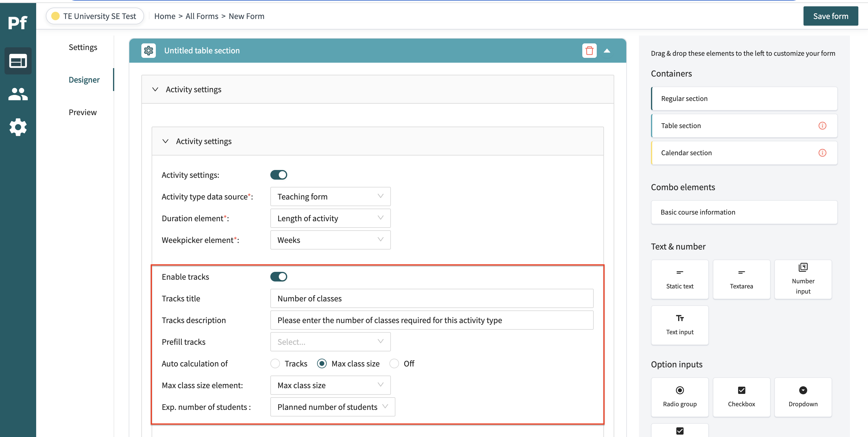Open Exp. number of students dropdown
868x437 pixels.
pos(332,407)
